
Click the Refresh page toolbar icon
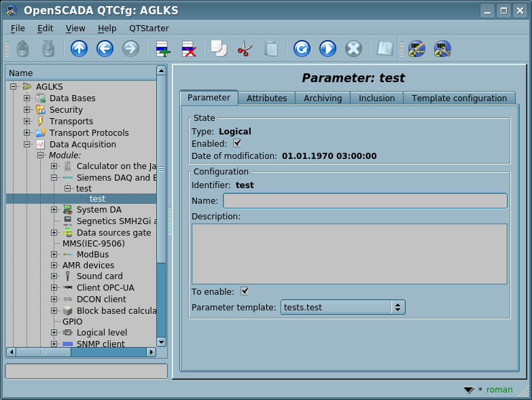point(302,49)
